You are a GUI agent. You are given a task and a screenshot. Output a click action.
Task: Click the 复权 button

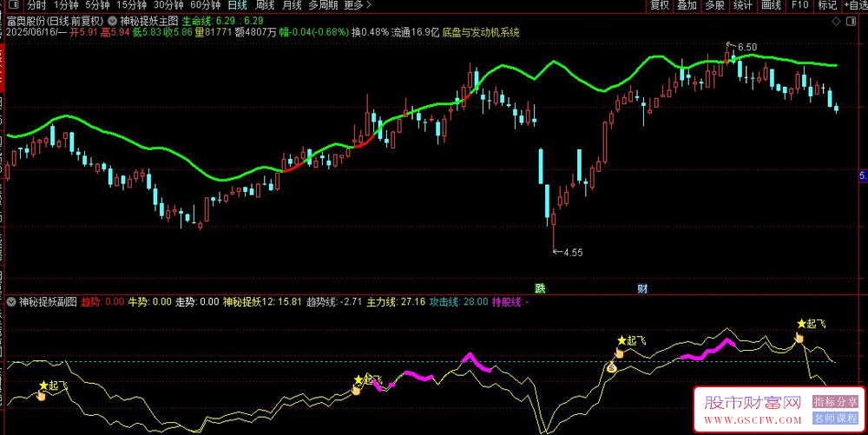660,5
